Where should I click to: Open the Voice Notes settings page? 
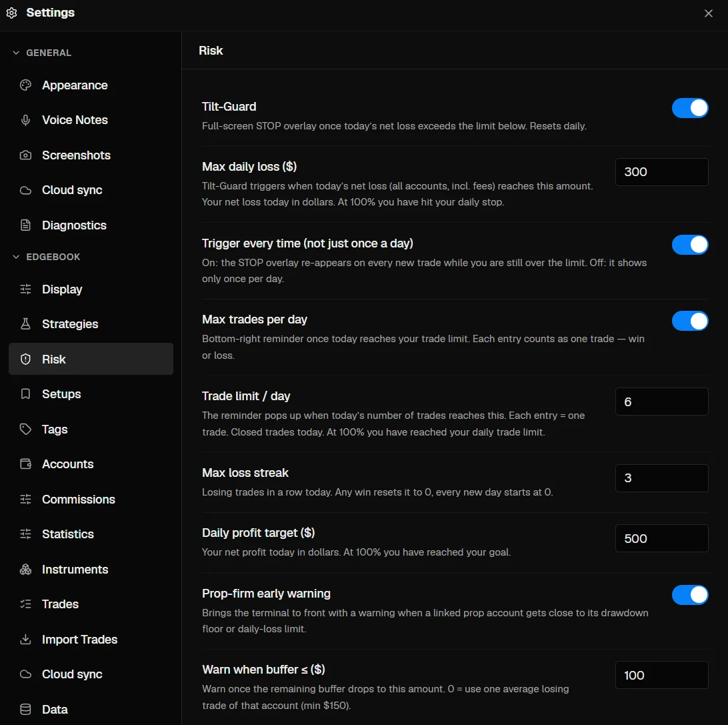click(x=91, y=120)
